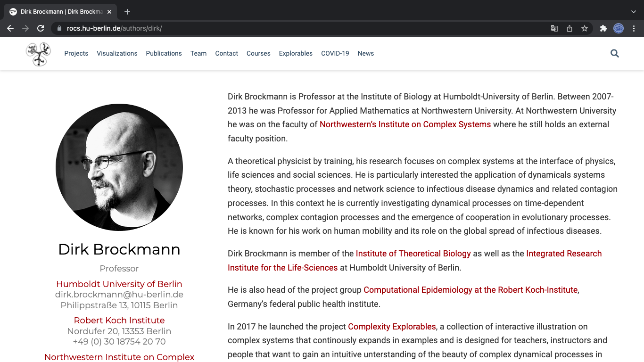Go to the Explorables nav item
The width and height of the screenshot is (644, 362).
(x=296, y=54)
